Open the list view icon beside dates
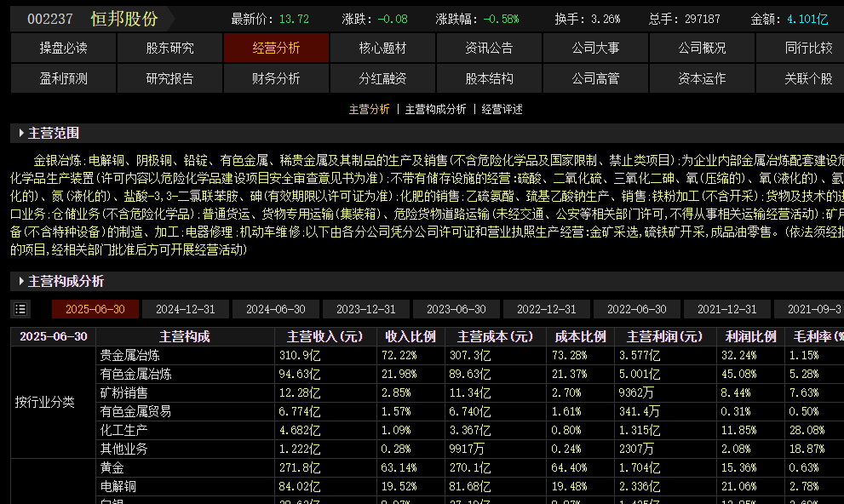The width and height of the screenshot is (844, 504). pyautogui.click(x=20, y=309)
